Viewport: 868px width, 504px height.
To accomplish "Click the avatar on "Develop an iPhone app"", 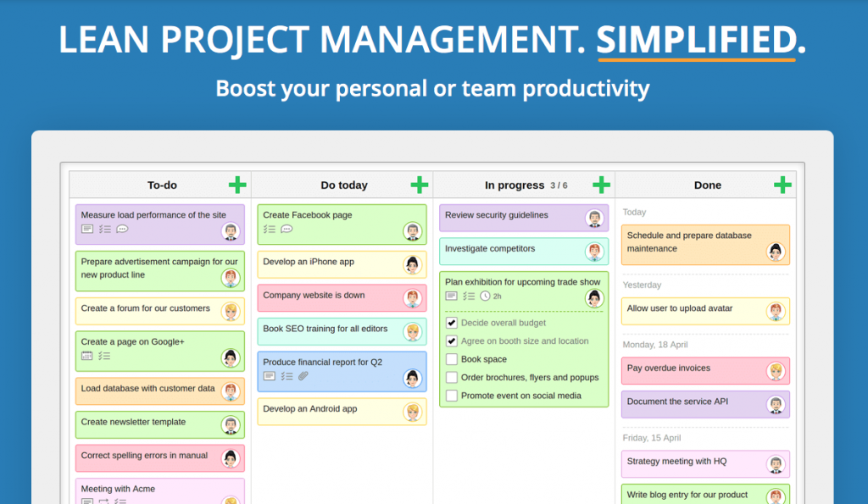I will pyautogui.click(x=412, y=263).
